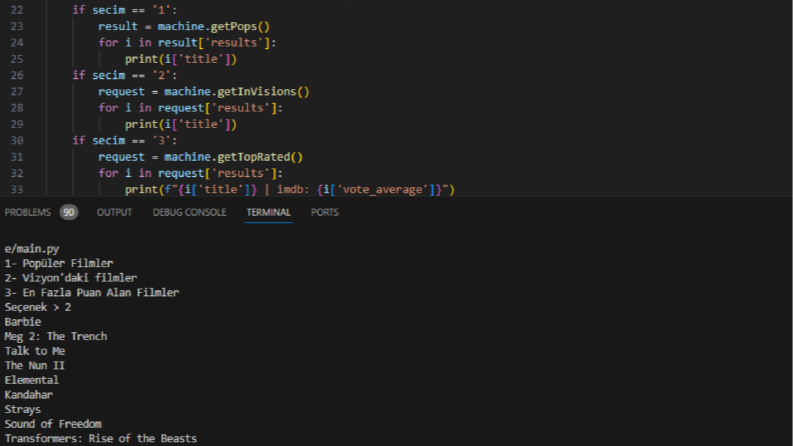
Task: Click 'Barbie' in terminal output
Action: point(23,322)
